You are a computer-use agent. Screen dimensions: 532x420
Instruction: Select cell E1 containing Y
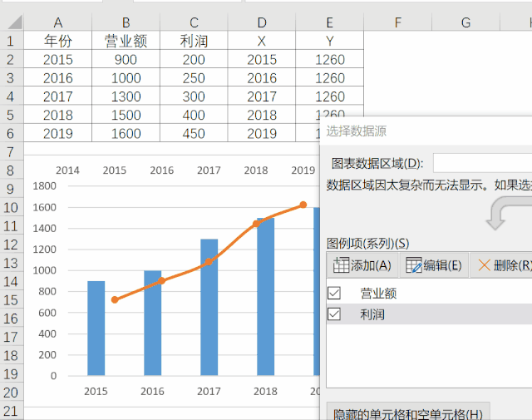(x=329, y=41)
